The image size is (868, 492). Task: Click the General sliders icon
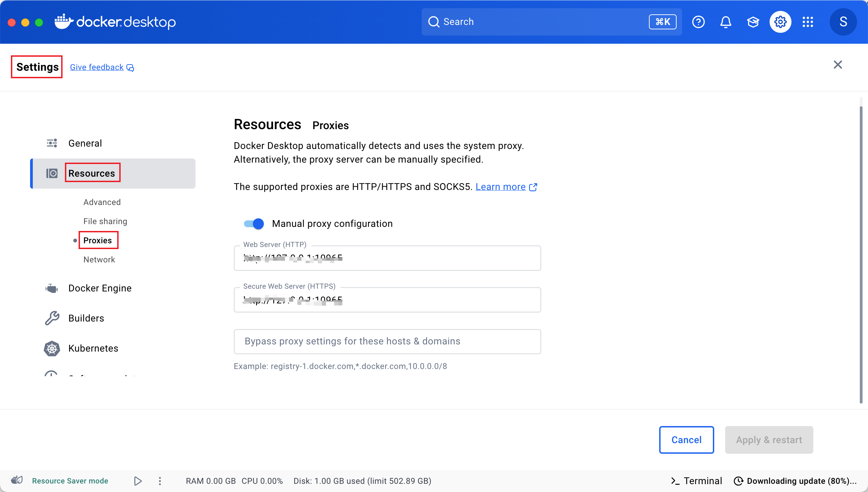pos(52,143)
